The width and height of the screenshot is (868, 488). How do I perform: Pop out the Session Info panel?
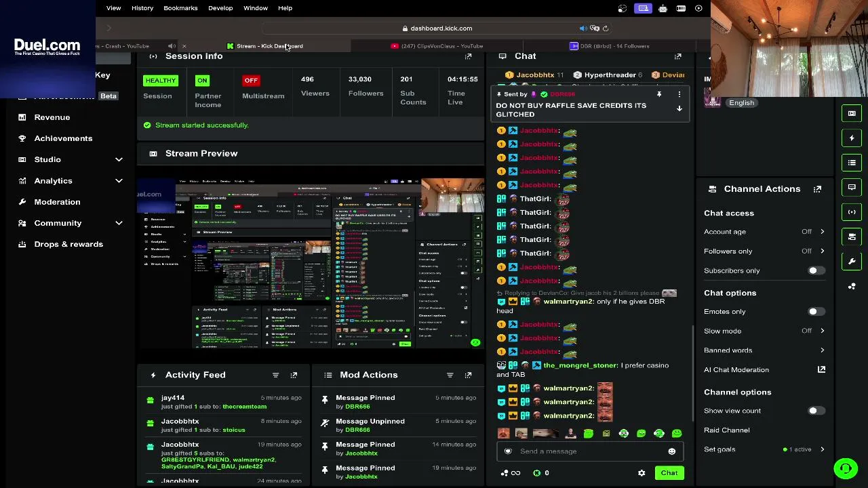click(x=468, y=56)
